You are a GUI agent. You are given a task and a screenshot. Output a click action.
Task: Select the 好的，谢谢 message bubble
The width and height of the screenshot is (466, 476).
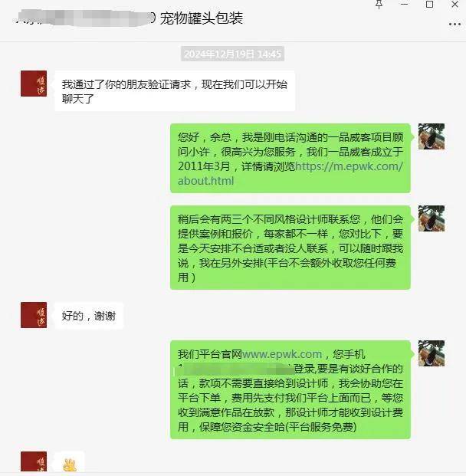(89, 316)
